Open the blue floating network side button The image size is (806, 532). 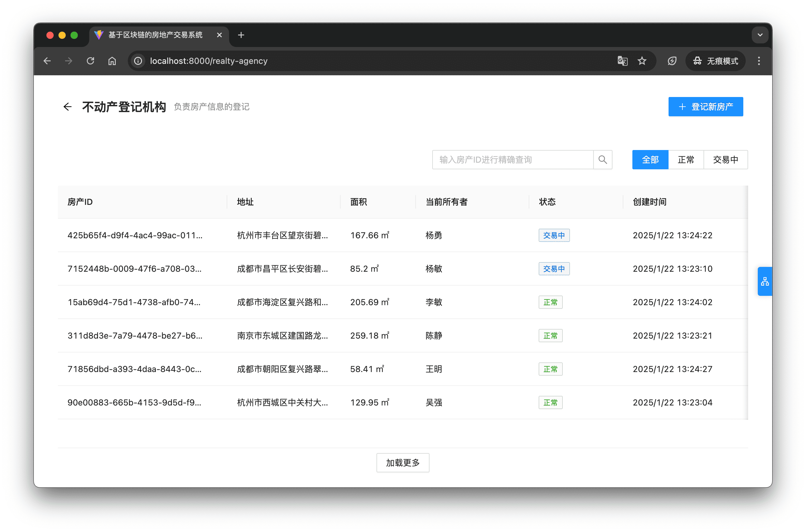[x=765, y=281]
